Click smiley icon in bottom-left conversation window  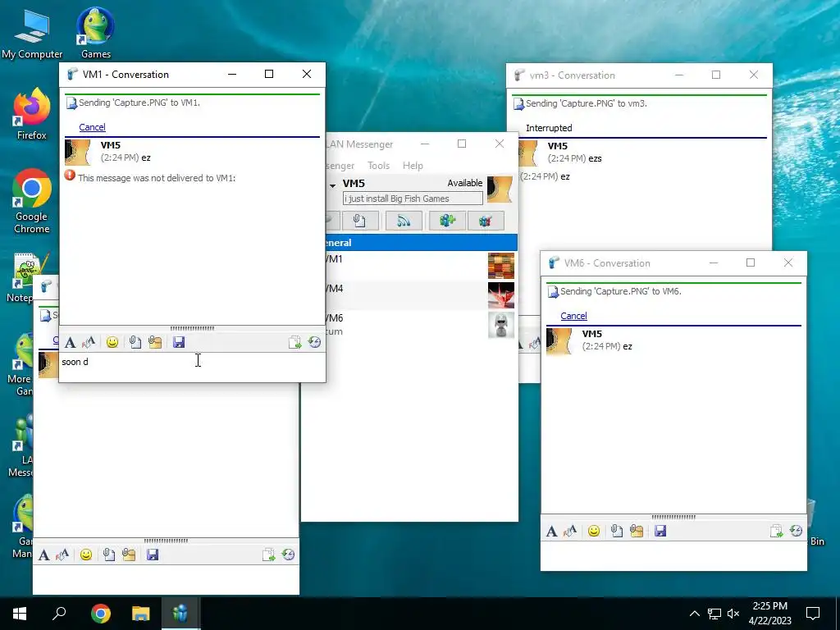(x=85, y=555)
